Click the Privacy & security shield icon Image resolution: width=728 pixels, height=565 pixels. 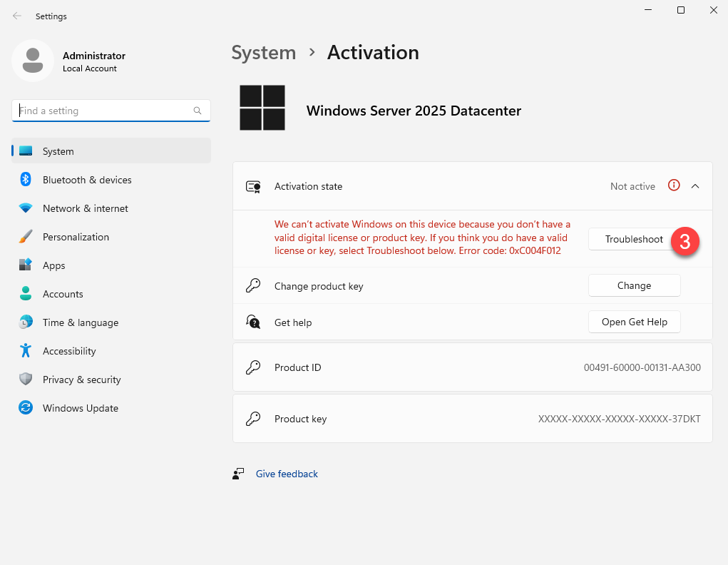pyautogui.click(x=26, y=380)
